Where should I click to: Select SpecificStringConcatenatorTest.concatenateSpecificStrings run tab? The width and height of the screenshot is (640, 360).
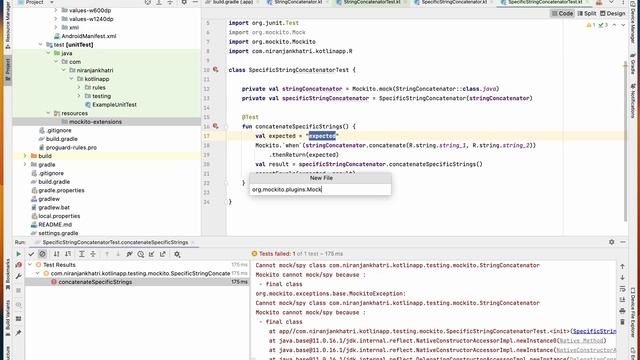click(115, 242)
